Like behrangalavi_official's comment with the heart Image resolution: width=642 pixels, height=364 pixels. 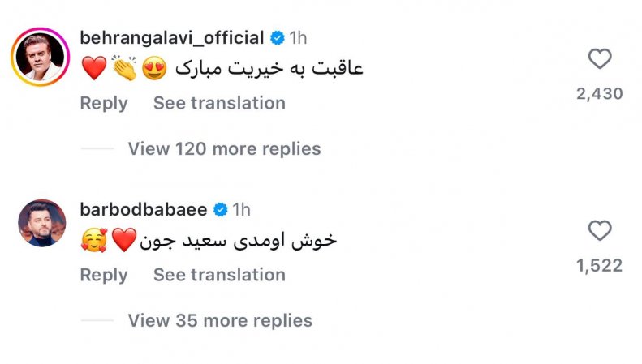[x=599, y=59]
